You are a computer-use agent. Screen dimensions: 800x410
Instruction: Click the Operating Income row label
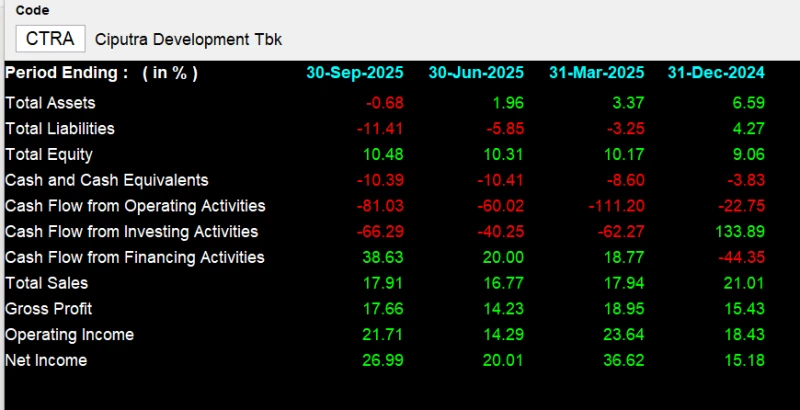pyautogui.click(x=69, y=335)
